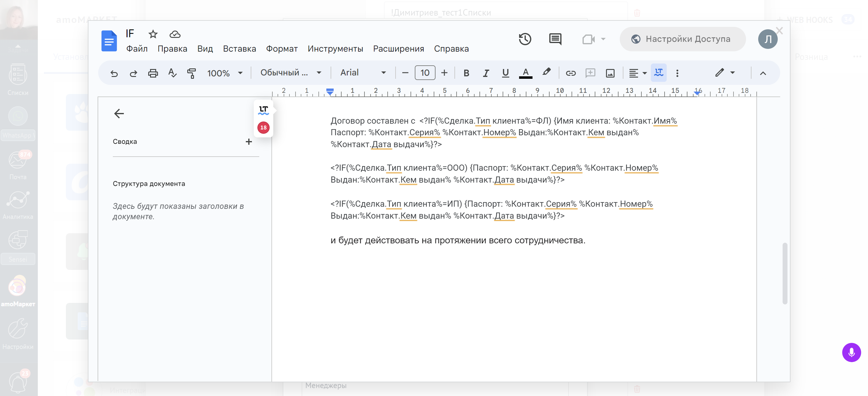
Task: Open the paragraph style dropdown Обычный
Action: (291, 73)
